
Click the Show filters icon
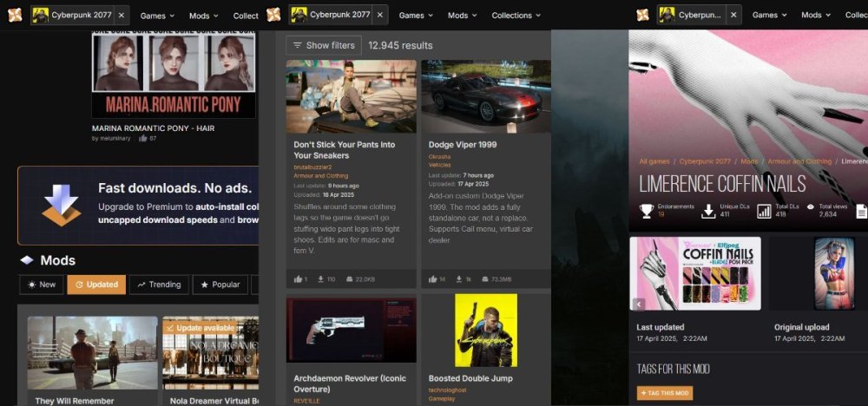click(x=297, y=45)
